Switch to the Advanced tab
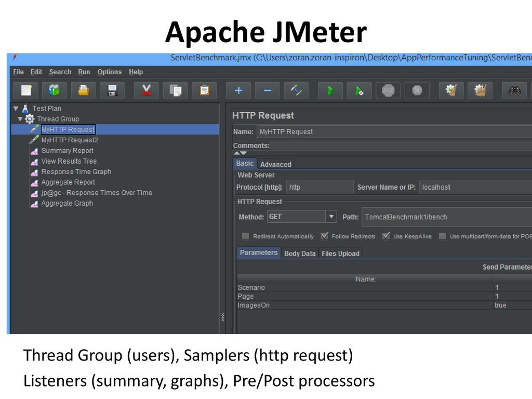This screenshot has height=399, width=532. [276, 164]
